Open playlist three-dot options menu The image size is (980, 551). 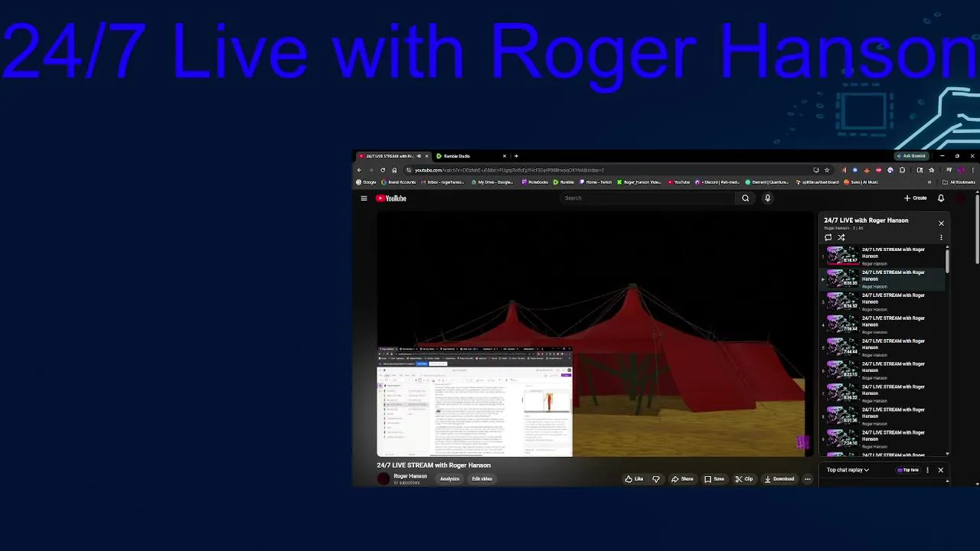[x=941, y=237]
